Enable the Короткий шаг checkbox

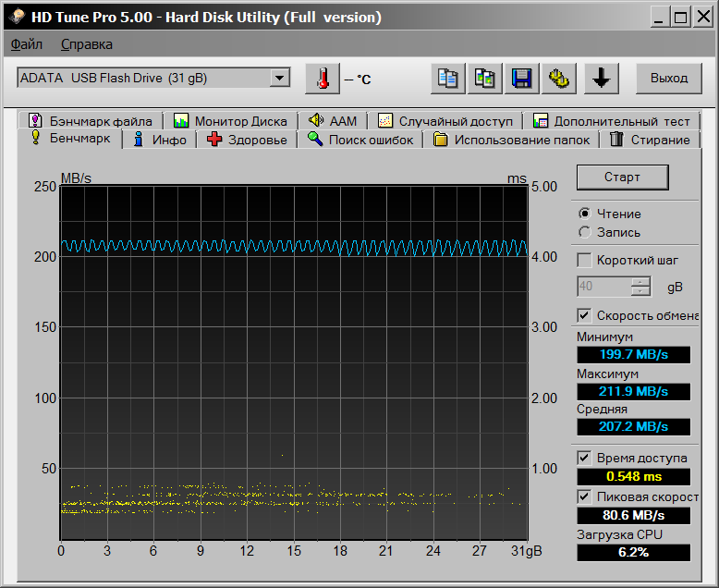(x=584, y=260)
